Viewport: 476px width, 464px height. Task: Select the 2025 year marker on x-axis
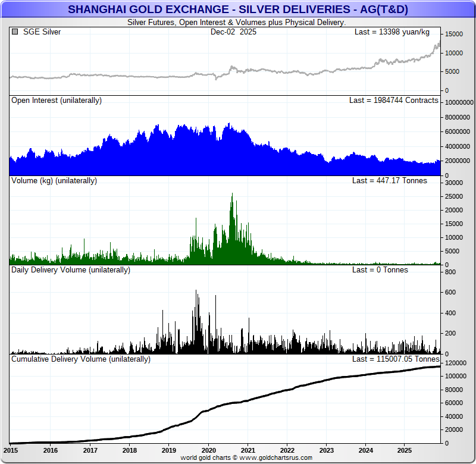pyautogui.click(x=405, y=450)
